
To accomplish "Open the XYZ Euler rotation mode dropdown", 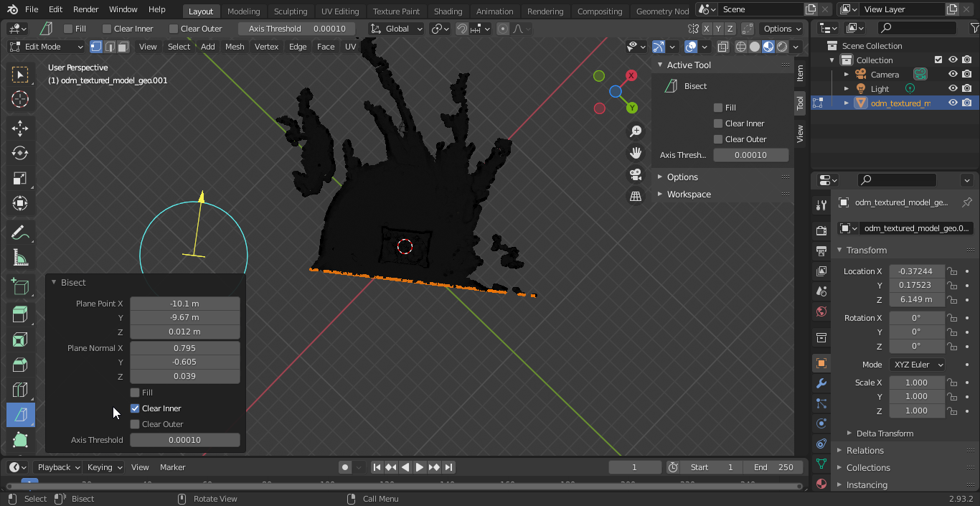I will point(917,365).
